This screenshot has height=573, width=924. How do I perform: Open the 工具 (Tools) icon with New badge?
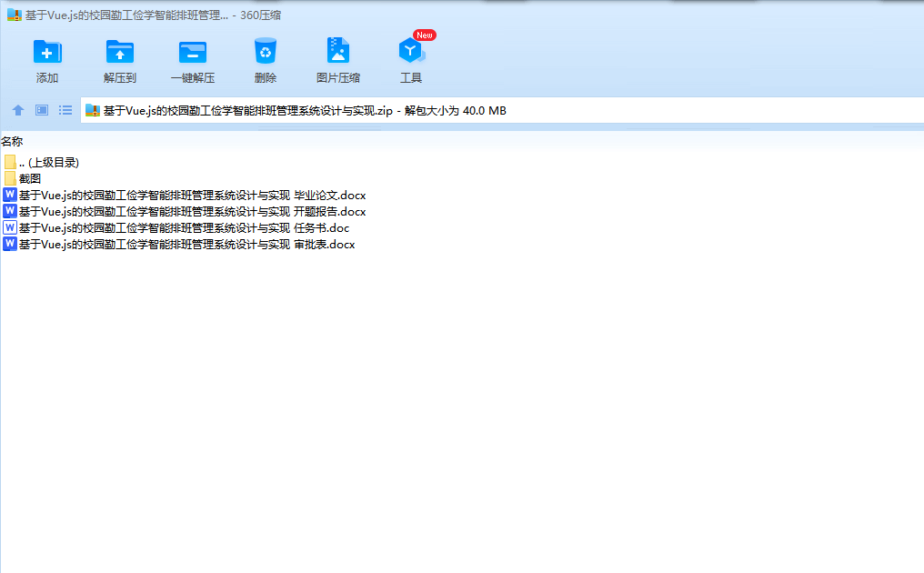[411, 51]
